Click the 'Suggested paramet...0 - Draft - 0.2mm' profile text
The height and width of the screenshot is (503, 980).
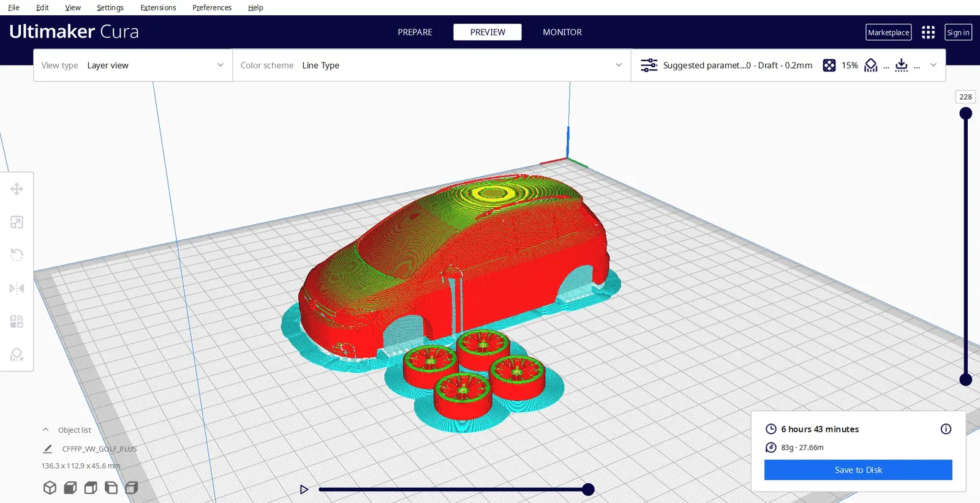(737, 65)
